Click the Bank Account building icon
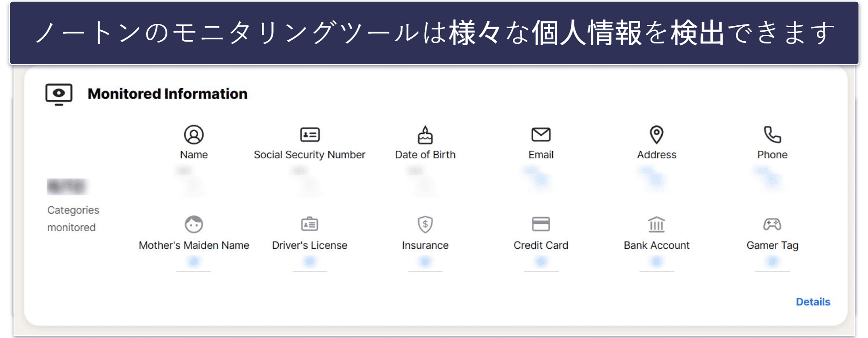This screenshot has width=868, height=338. (x=657, y=224)
